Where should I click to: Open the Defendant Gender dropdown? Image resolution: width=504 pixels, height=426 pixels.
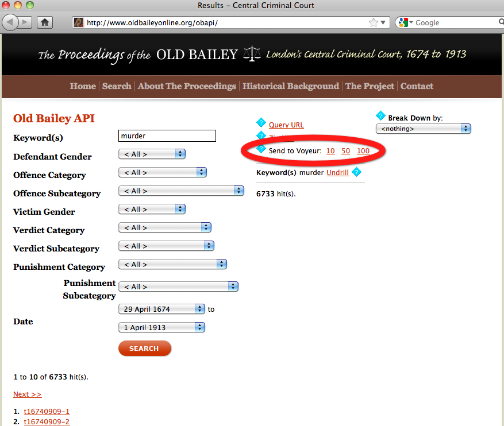152,154
